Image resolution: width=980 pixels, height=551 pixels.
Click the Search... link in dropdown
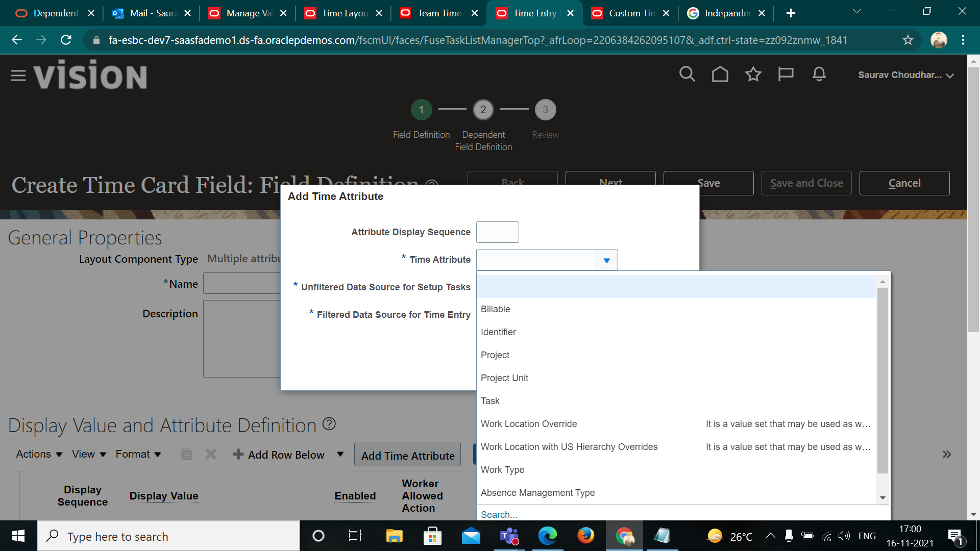pos(499,514)
